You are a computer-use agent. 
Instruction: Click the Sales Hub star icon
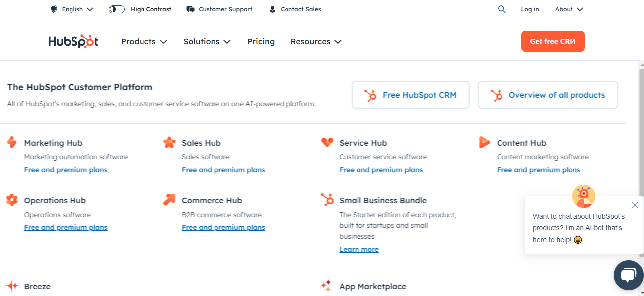(169, 142)
